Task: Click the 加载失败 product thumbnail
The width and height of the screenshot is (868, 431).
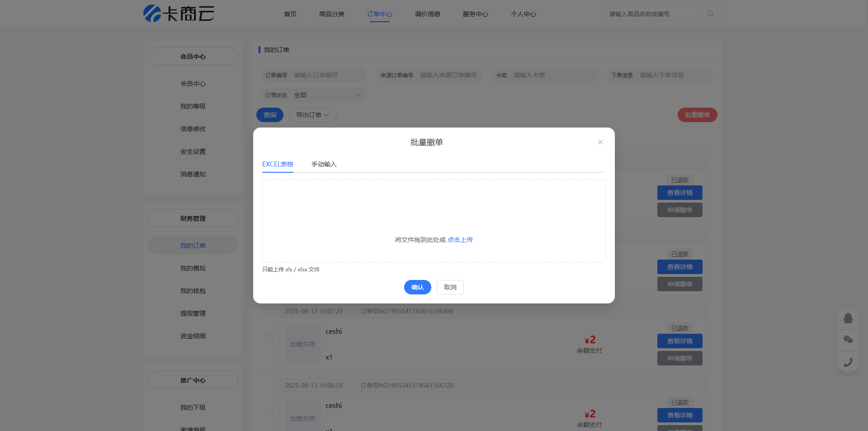Action: (x=302, y=344)
